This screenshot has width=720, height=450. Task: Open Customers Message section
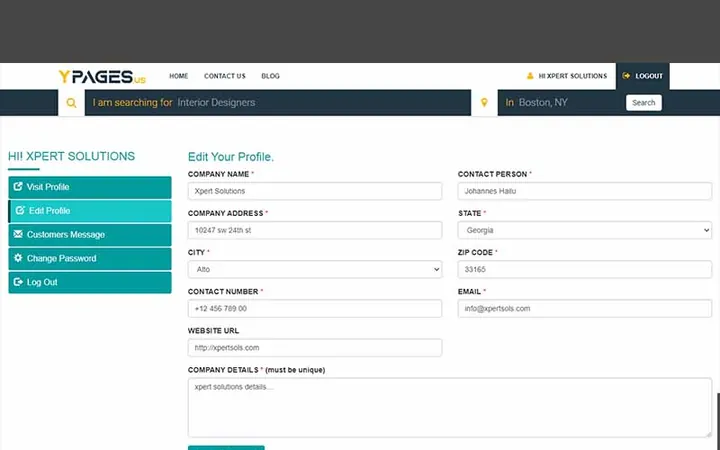(90, 235)
